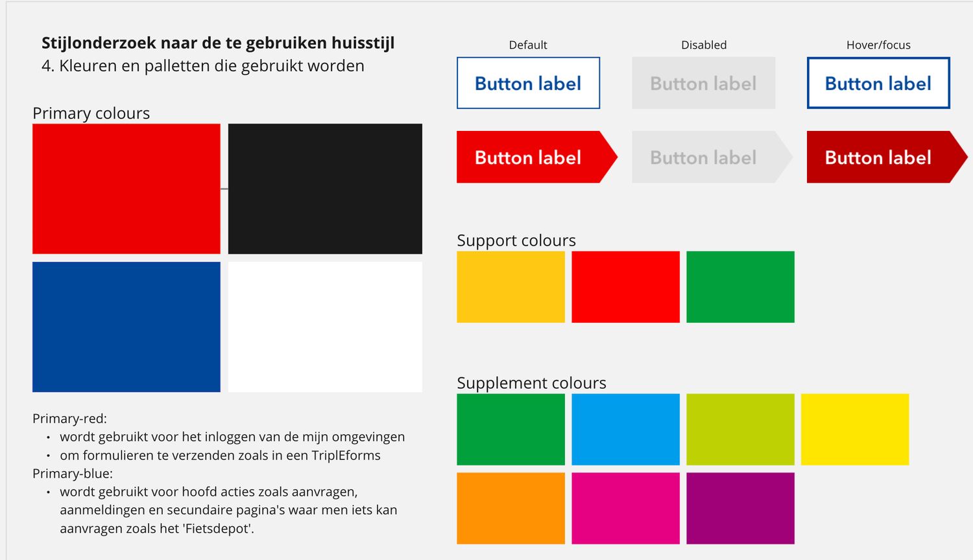Click the default white outlined Button label

pyautogui.click(x=528, y=83)
